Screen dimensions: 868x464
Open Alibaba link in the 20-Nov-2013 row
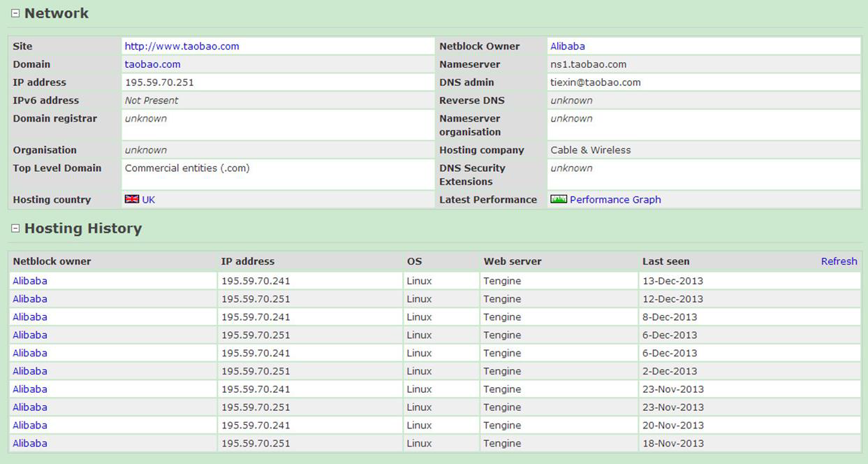coord(30,425)
